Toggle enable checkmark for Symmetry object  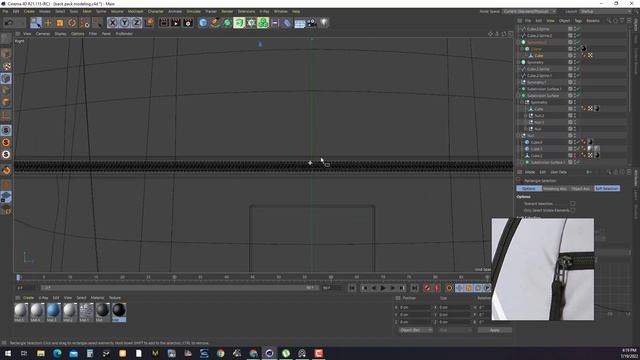(x=578, y=62)
